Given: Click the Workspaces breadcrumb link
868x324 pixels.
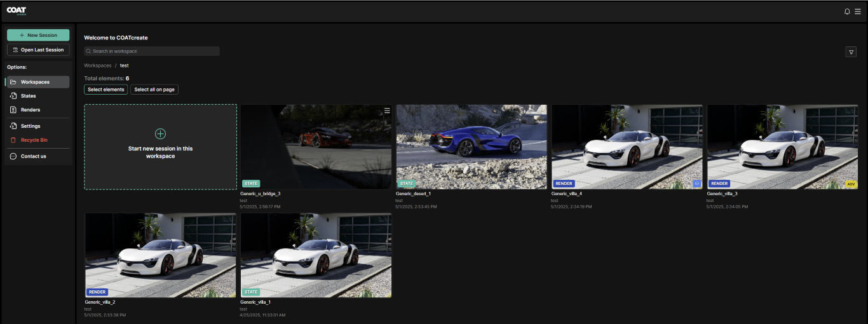Looking at the screenshot, I should pyautogui.click(x=97, y=65).
